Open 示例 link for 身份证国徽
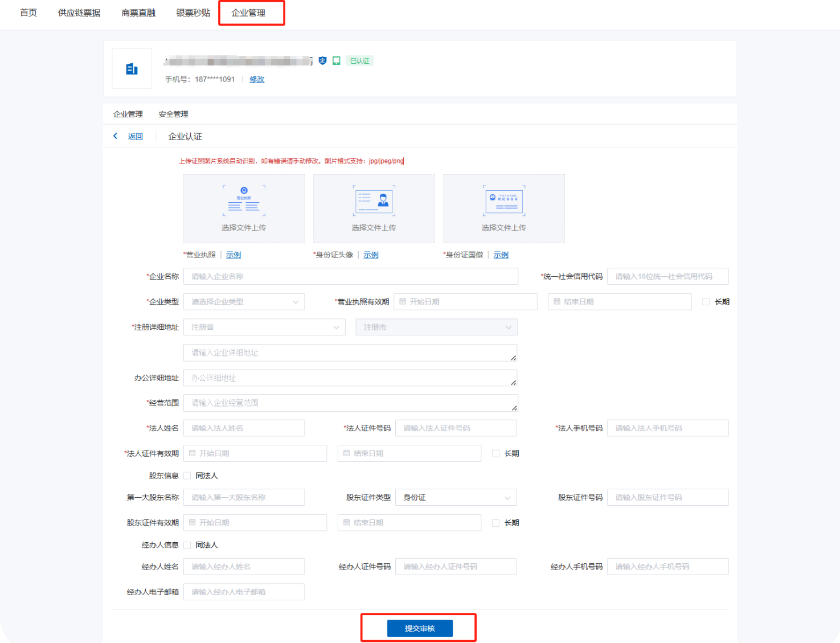Image resolution: width=840 pixels, height=643 pixels. (x=501, y=255)
